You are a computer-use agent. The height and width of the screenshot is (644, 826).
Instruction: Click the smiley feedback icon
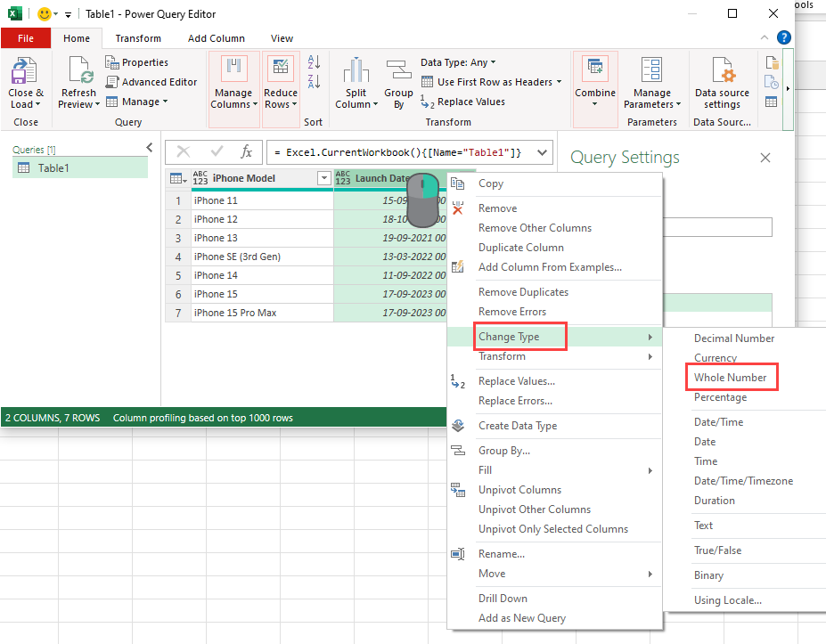(x=45, y=13)
